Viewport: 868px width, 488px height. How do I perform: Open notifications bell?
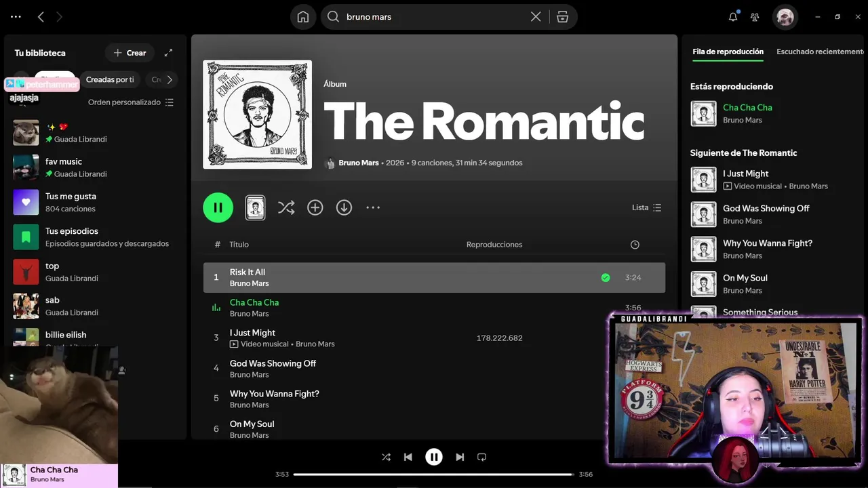(733, 17)
